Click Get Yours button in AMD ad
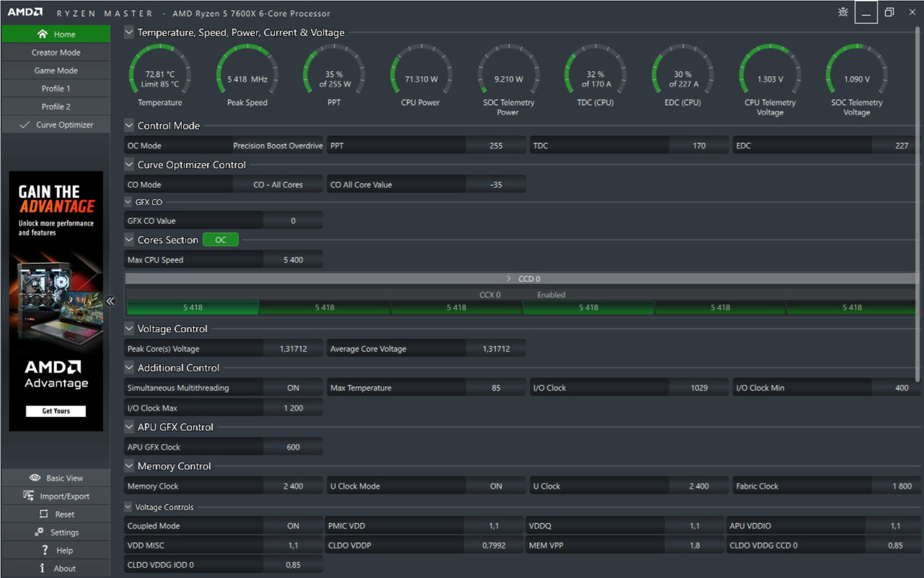 (56, 411)
